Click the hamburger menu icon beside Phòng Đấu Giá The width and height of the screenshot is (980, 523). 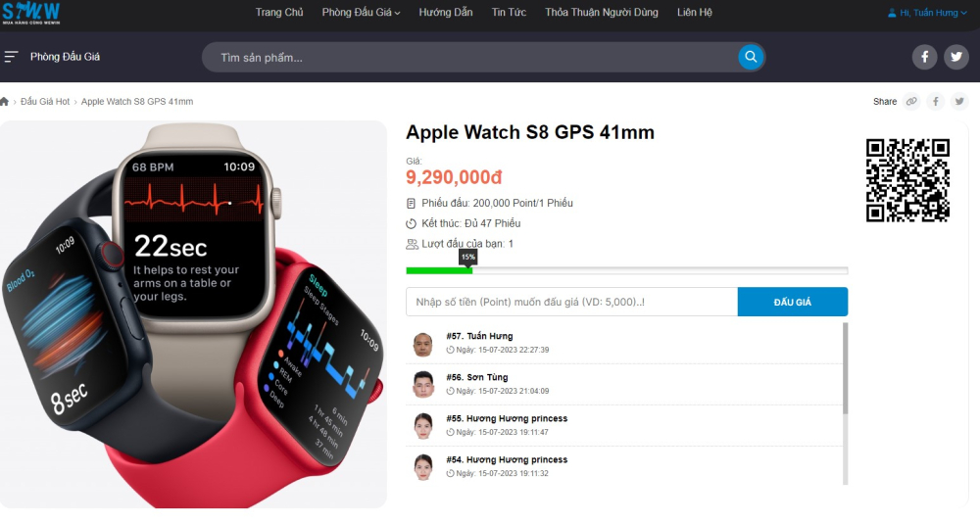point(11,57)
